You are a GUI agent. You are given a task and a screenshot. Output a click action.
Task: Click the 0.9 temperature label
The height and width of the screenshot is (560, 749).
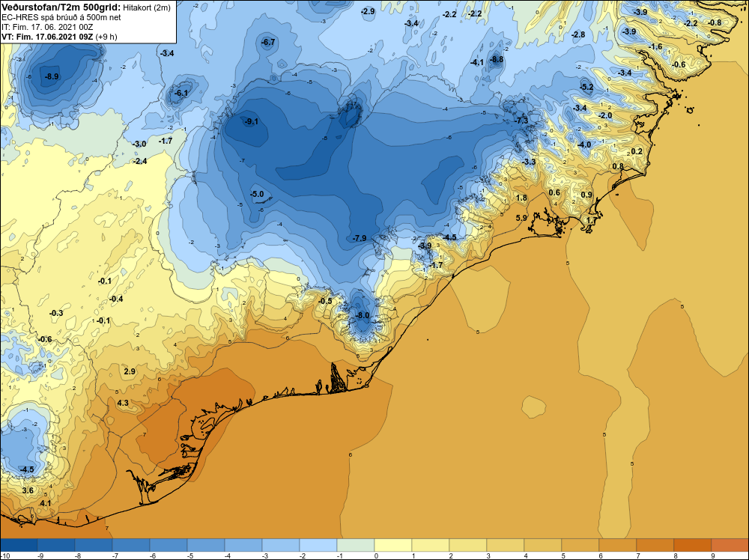tap(586, 195)
